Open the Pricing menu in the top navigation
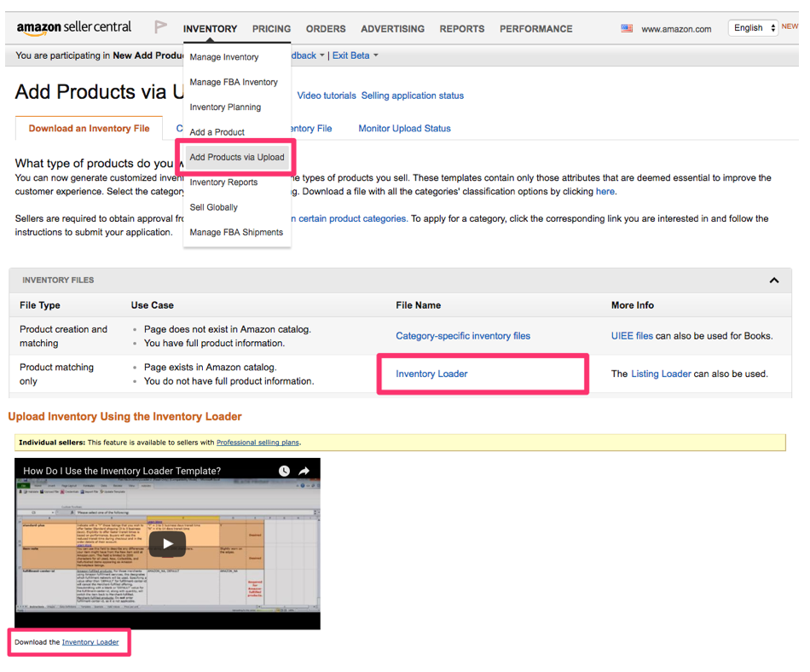This screenshot has height=672, width=810. (x=271, y=29)
